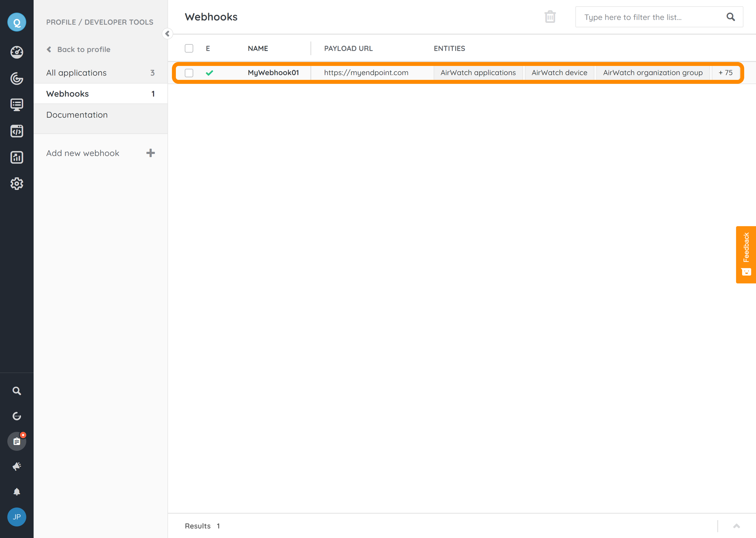
Task: Delete selected webhooks with the trash icon
Action: [x=549, y=17]
